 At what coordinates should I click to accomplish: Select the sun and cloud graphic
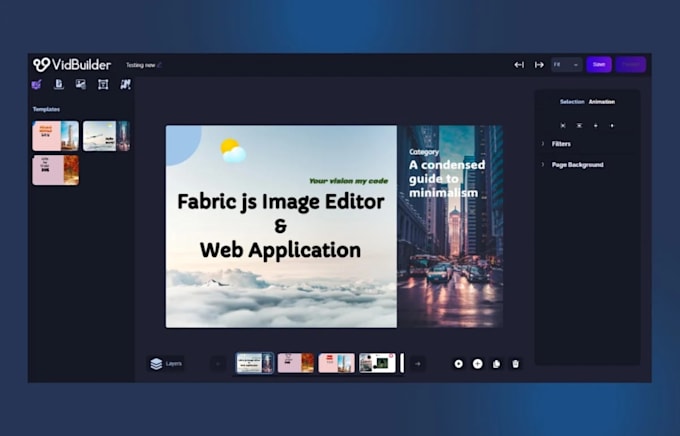233,151
